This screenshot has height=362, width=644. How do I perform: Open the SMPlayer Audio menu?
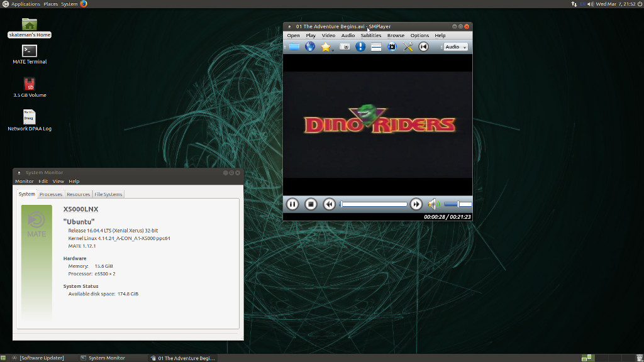point(348,35)
